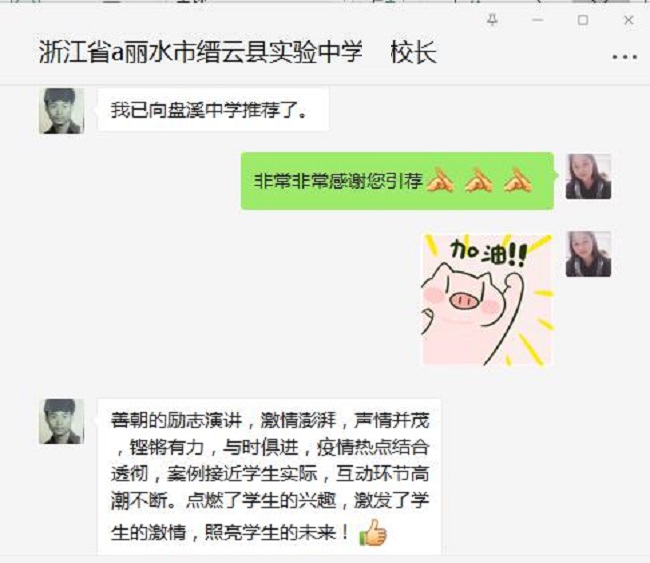Close the chat window
Image resolution: width=650 pixels, height=563 pixels.
(x=628, y=20)
